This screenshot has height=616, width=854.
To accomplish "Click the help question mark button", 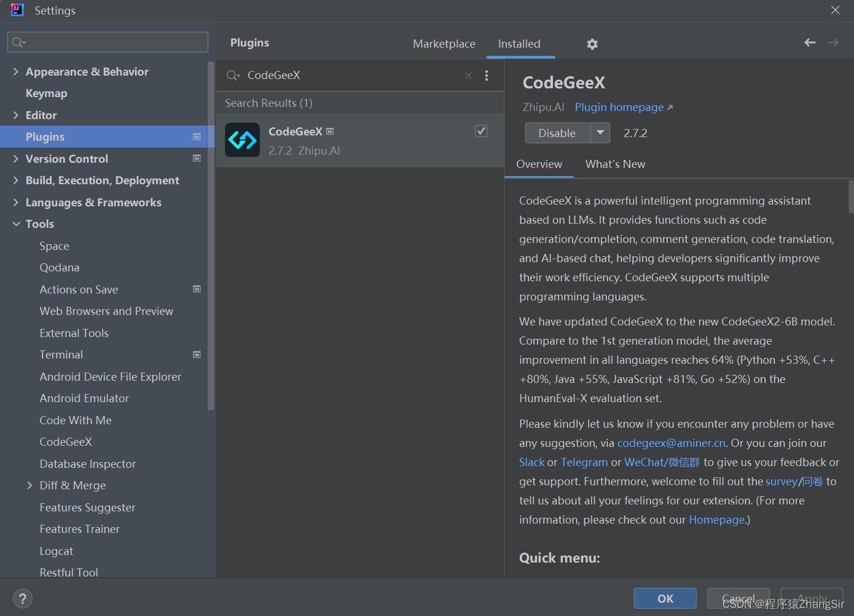I will coord(23,599).
